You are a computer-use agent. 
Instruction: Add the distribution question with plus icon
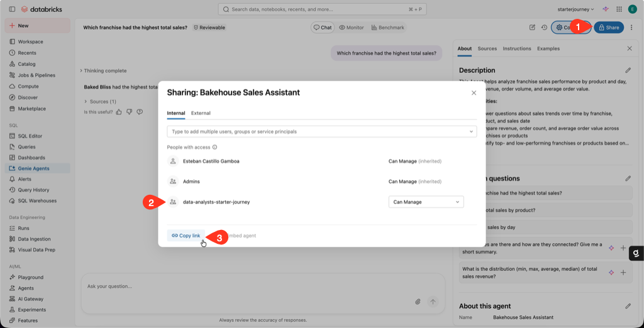click(x=623, y=273)
